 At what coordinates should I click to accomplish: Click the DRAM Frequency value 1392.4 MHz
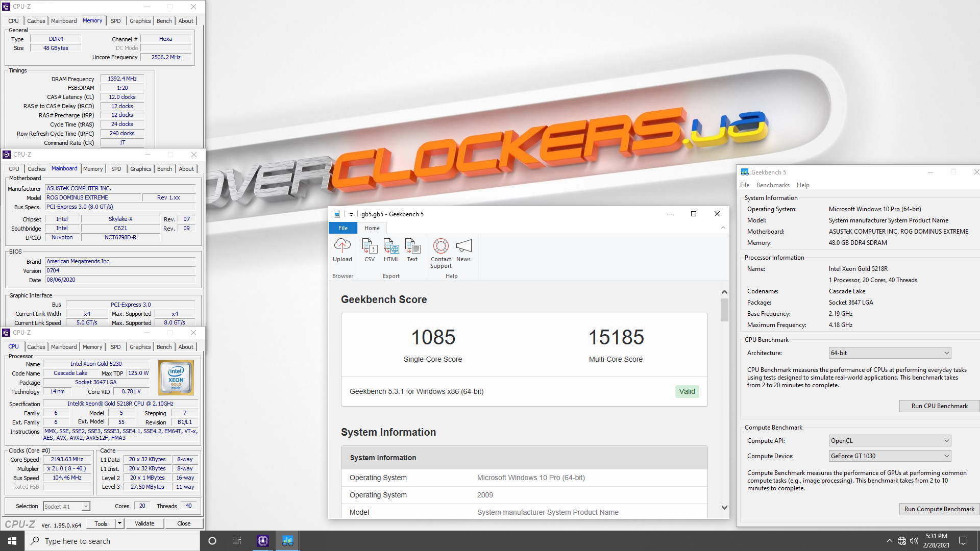(x=122, y=79)
